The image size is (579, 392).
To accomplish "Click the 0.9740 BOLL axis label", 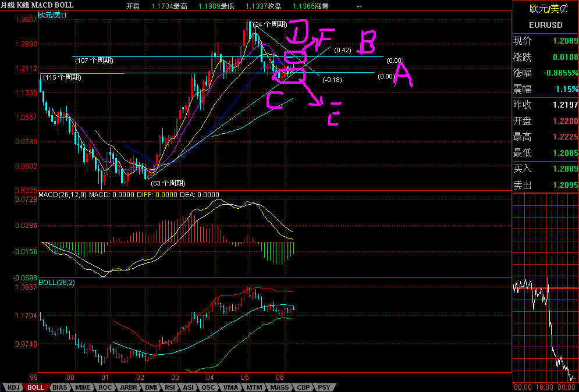I will click(x=26, y=344).
